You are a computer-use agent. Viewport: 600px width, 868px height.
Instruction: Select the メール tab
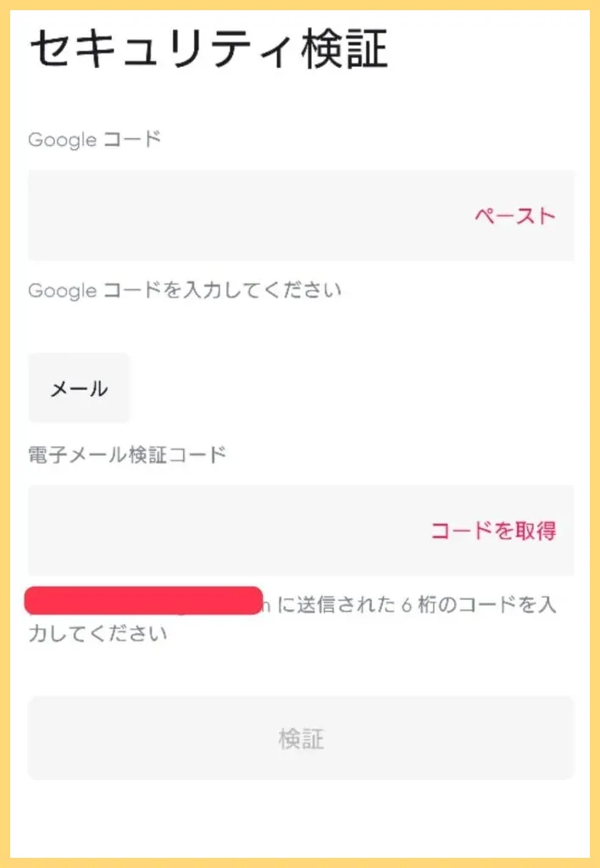[79, 388]
